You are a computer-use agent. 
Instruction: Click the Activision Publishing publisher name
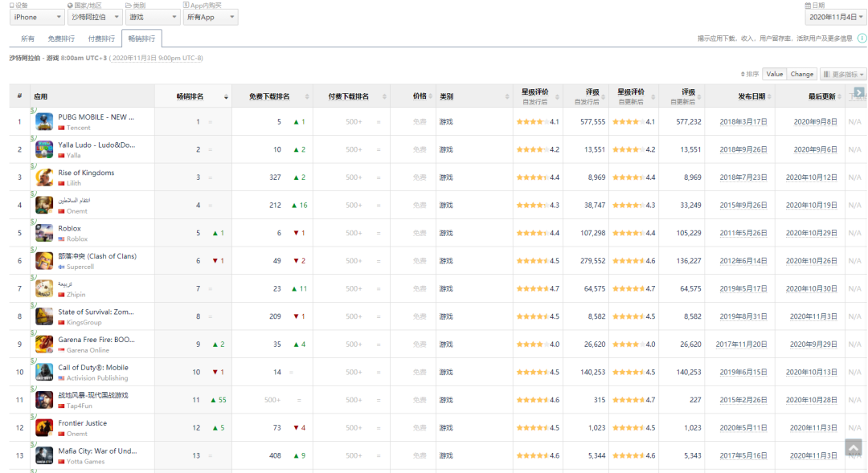pos(97,378)
